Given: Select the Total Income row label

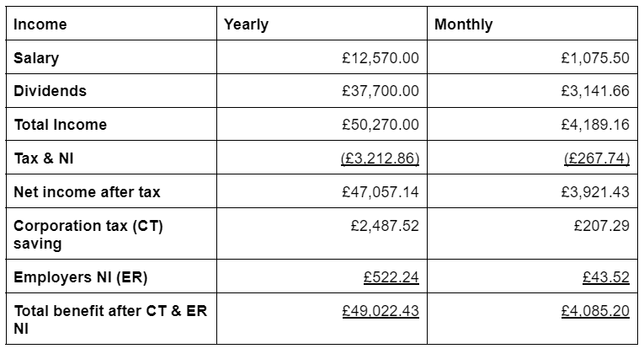Looking at the screenshot, I should [61, 125].
